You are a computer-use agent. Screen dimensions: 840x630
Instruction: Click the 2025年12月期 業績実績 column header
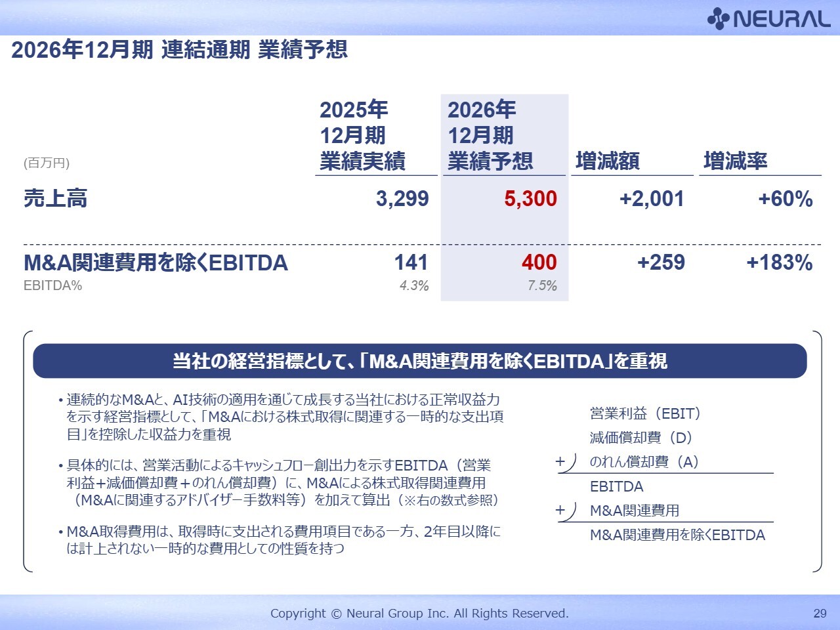(362, 135)
